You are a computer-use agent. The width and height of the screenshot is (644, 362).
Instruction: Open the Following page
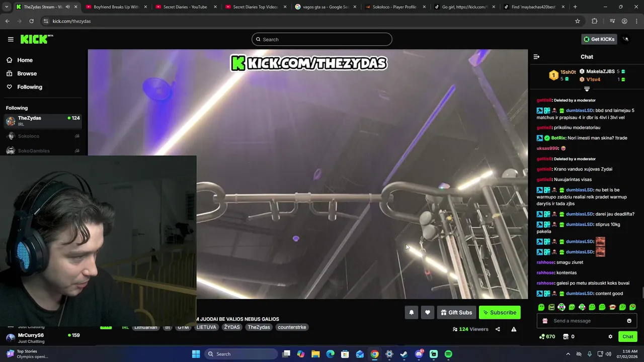coord(30,87)
